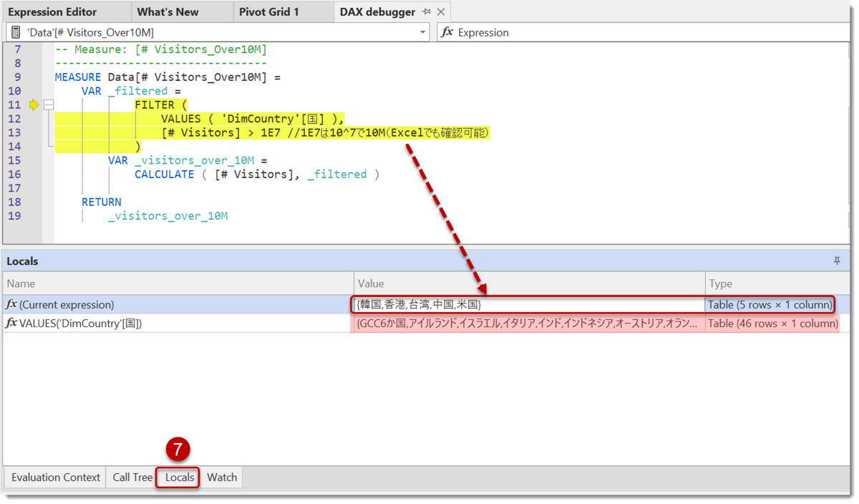Click the yellow current-line arrow on line 11
The image size is (859, 504).
[34, 105]
